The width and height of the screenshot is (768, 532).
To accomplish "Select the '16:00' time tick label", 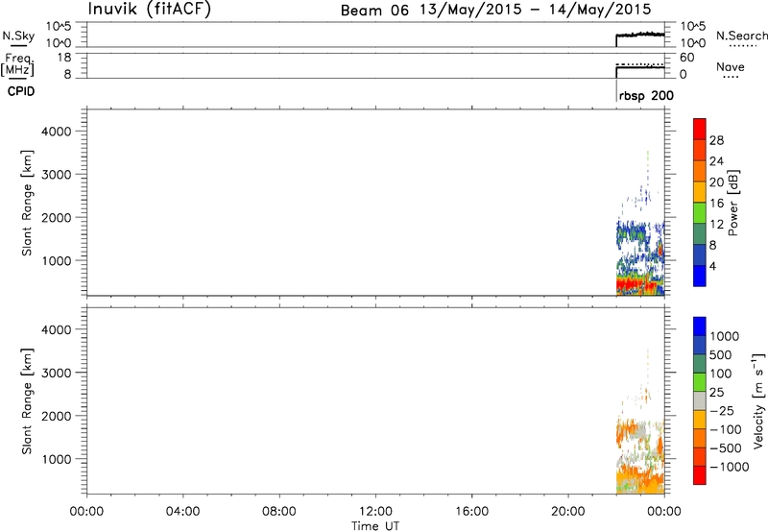I will click(471, 512).
